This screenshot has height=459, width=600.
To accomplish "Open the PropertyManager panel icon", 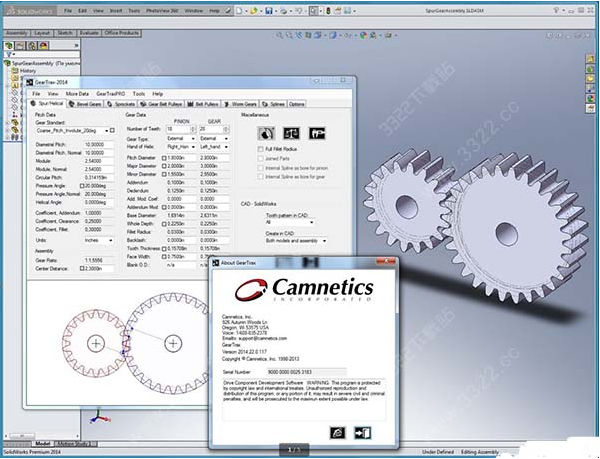I will 20,46.
